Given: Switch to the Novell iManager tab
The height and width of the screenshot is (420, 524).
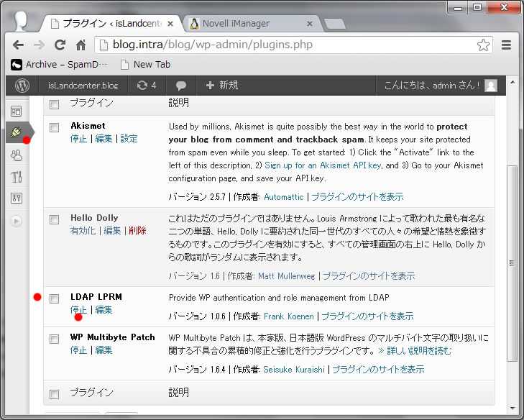Looking at the screenshot, I should 251,24.
